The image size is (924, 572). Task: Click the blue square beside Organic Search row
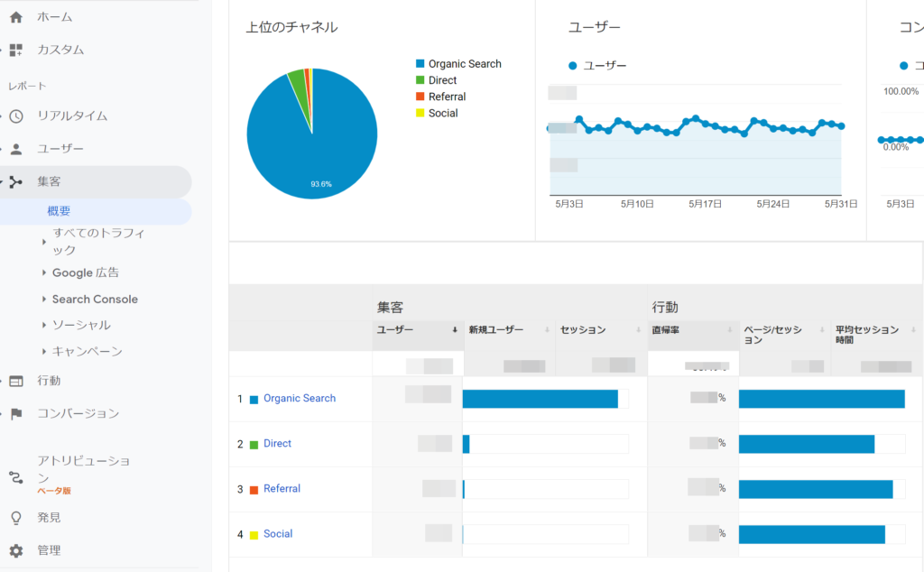254,400
